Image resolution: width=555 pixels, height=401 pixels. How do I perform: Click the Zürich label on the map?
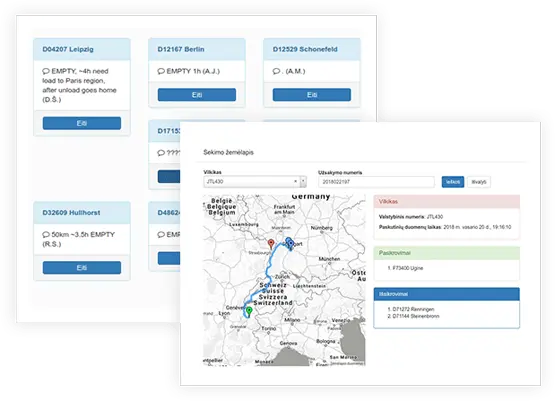pyautogui.click(x=282, y=276)
